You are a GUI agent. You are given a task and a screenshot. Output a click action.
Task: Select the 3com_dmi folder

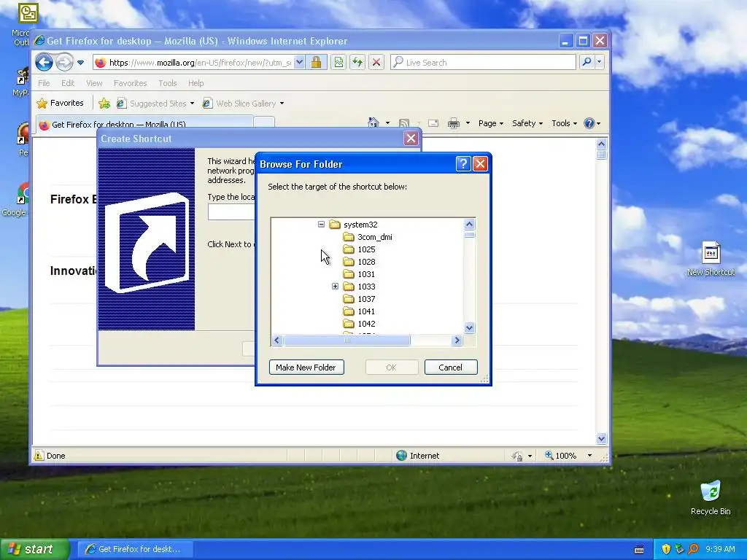click(375, 237)
